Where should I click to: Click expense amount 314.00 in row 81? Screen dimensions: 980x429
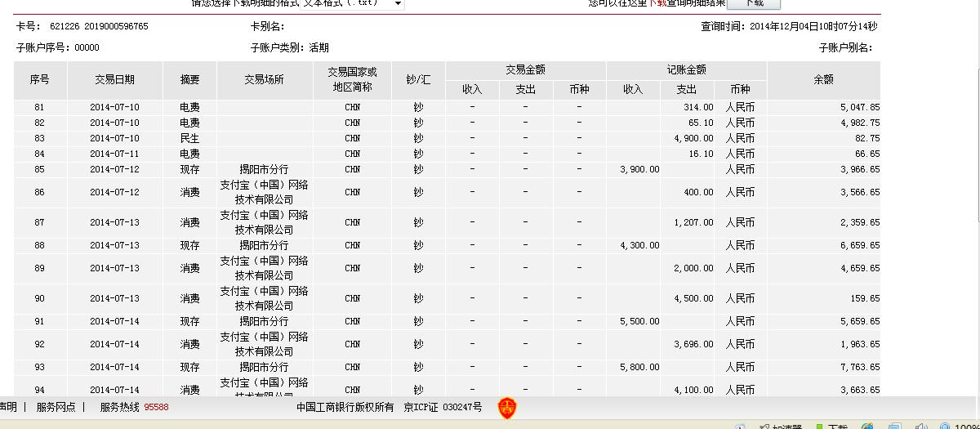[x=698, y=107]
